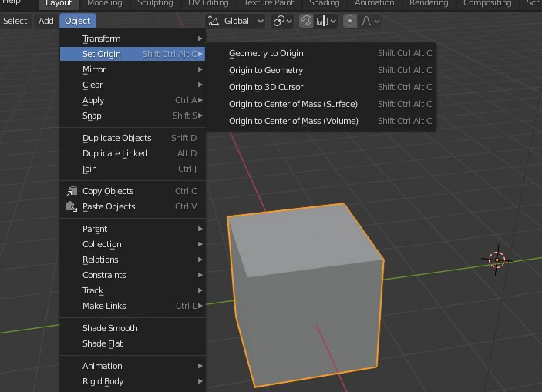Image resolution: width=542 pixels, height=392 pixels.
Task: Select Origin to Geometry
Action: pos(321,70)
